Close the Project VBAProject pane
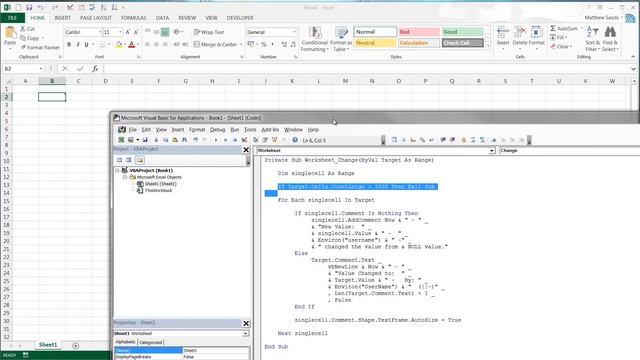This screenshot has height=360, width=640. [x=246, y=150]
